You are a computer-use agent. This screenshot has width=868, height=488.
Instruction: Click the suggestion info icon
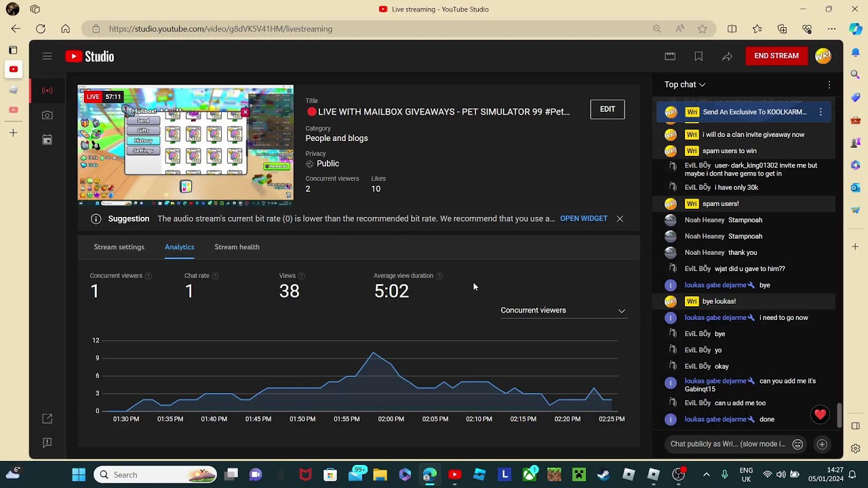coord(96,219)
